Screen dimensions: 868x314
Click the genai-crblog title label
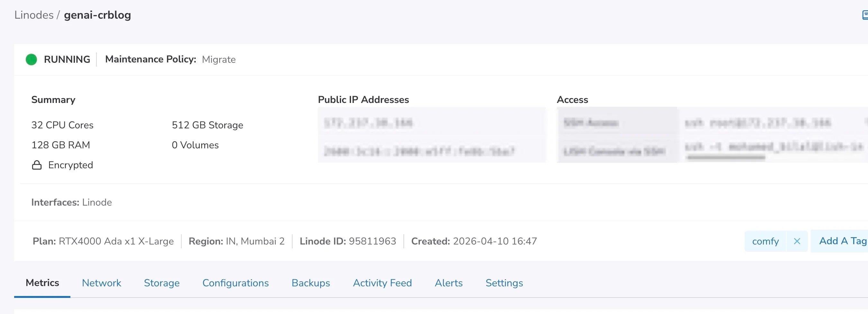[x=97, y=15]
